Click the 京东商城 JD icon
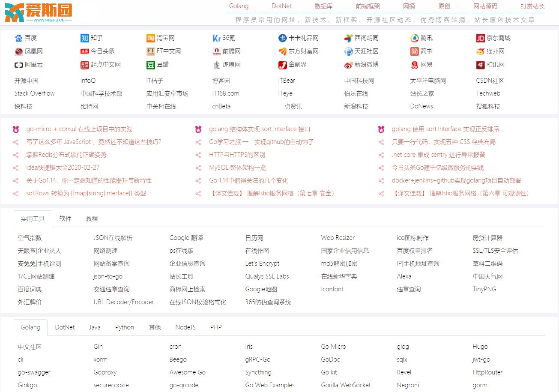The image size is (559, 392). pyautogui.click(x=480, y=38)
